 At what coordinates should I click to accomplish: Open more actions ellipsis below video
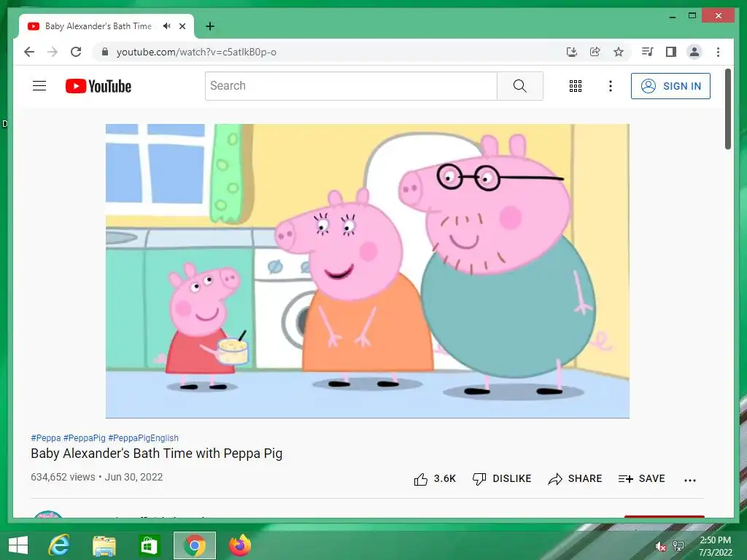click(690, 480)
